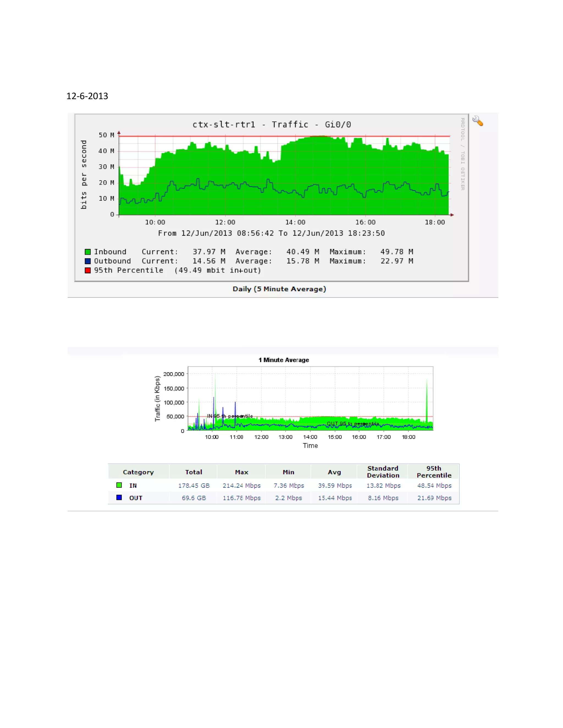Screen dimensions: 563x728
Task: Click the 12-6-2013 date heading
Action: coord(87,96)
